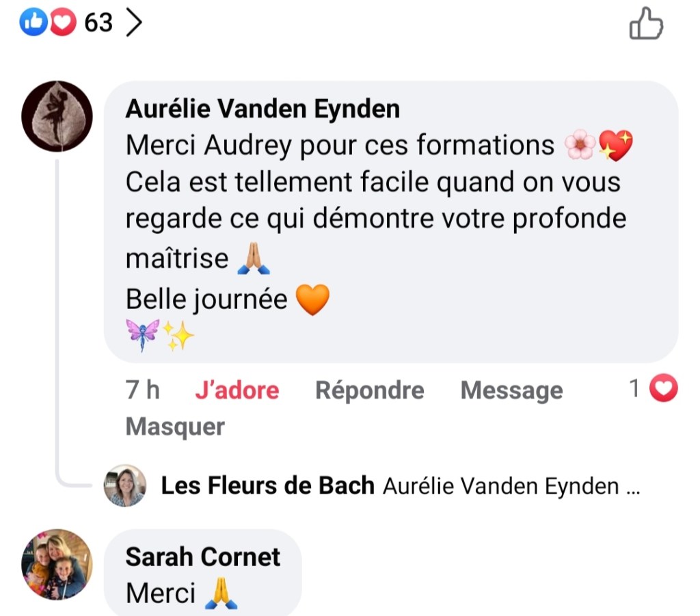Open Aurélie Vanden Eynden's profile name link
The height and width of the screenshot is (616, 700).
(x=262, y=109)
